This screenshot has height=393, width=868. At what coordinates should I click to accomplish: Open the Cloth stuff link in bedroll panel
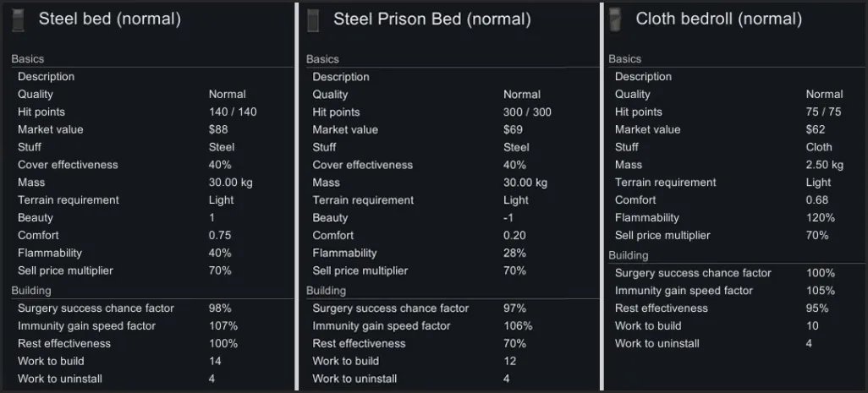[x=819, y=147]
